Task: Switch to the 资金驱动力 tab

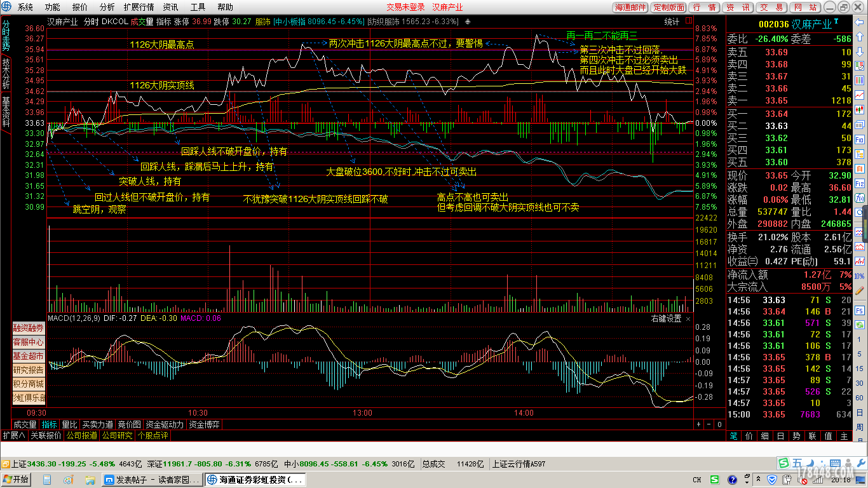Action: pos(165,424)
